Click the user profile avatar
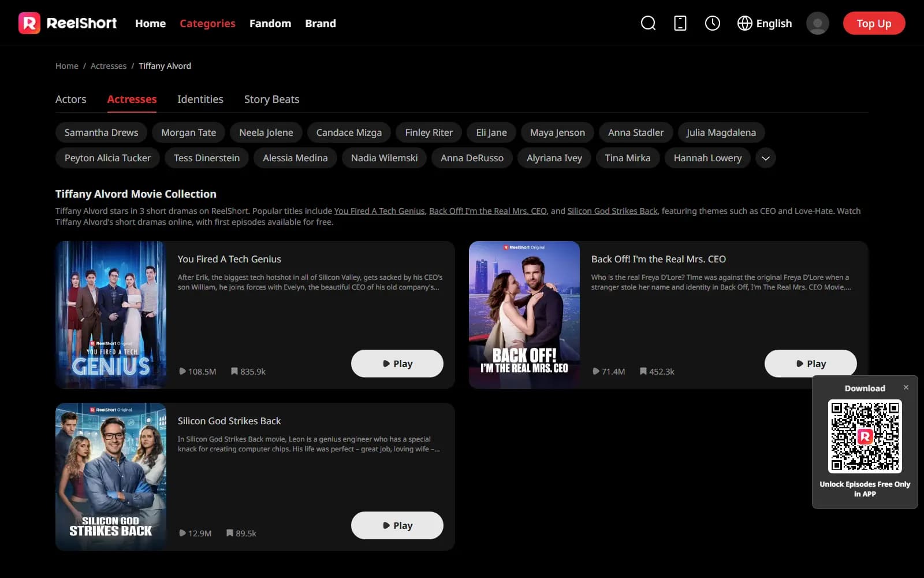Image resolution: width=924 pixels, height=578 pixels. pyautogui.click(x=817, y=23)
